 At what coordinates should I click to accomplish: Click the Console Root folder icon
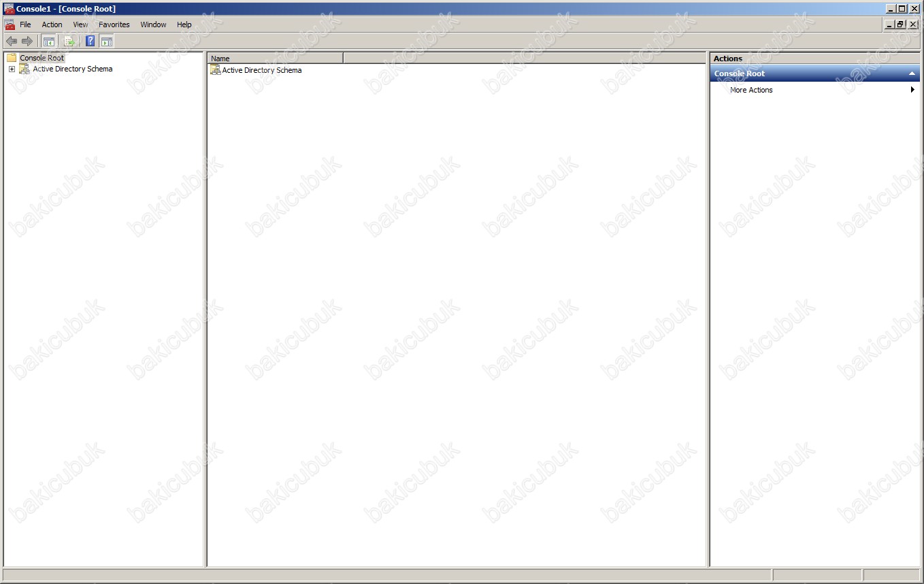(x=12, y=58)
